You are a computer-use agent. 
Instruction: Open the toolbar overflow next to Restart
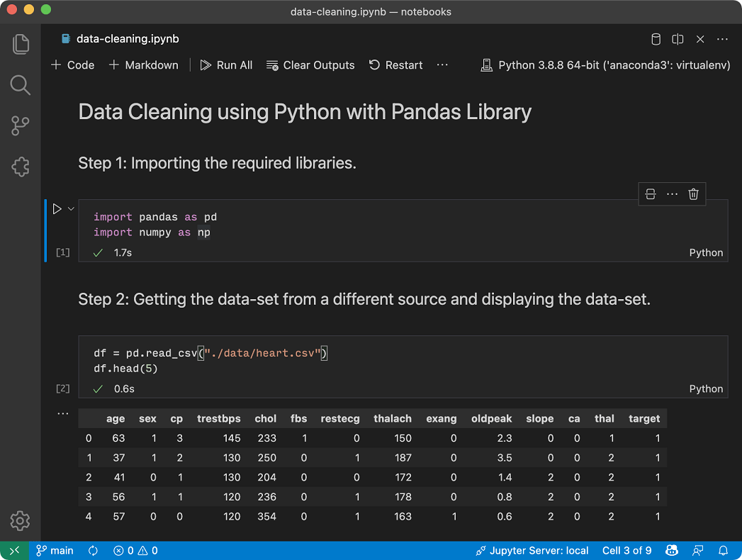[x=442, y=65]
